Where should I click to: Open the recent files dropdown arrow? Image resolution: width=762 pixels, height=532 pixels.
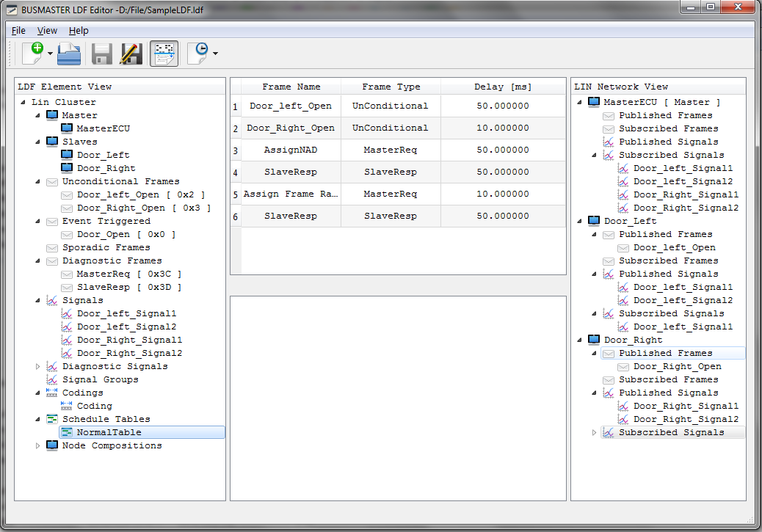pos(215,54)
